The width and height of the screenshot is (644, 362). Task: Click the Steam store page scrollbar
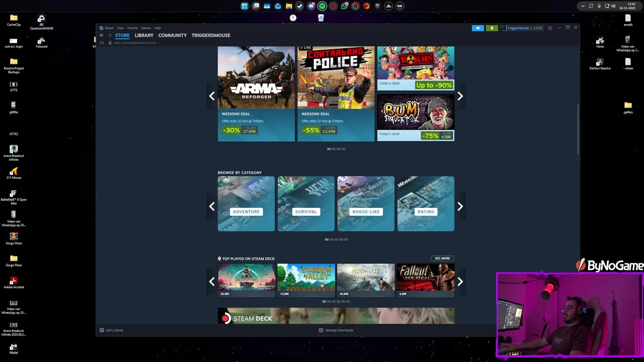tap(578, 130)
